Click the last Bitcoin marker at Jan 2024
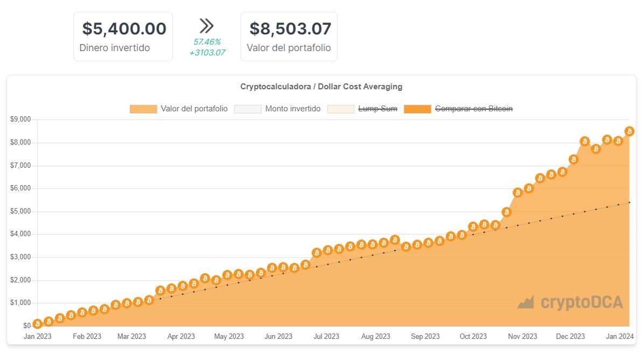 pos(629,131)
